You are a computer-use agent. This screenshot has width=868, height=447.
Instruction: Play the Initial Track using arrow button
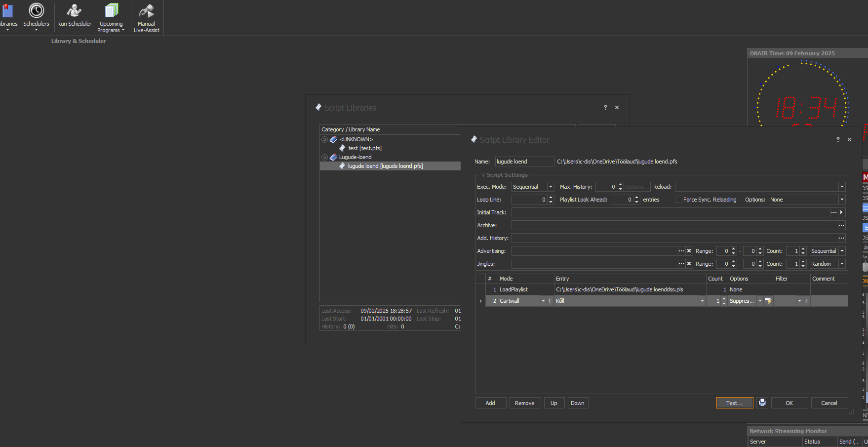841,212
